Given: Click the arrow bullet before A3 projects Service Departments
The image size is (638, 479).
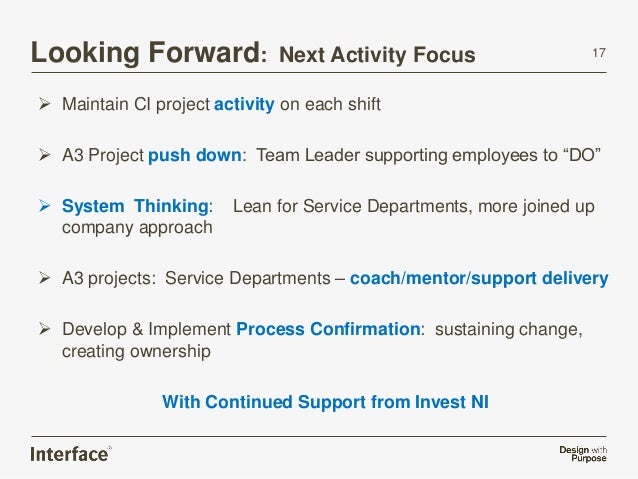Looking at the screenshot, I should [44, 278].
